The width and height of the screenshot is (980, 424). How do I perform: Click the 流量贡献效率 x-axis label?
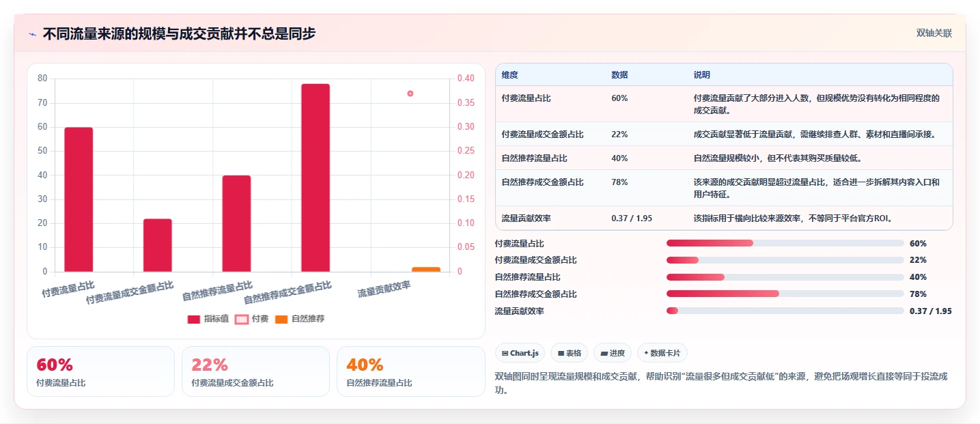[x=384, y=289]
